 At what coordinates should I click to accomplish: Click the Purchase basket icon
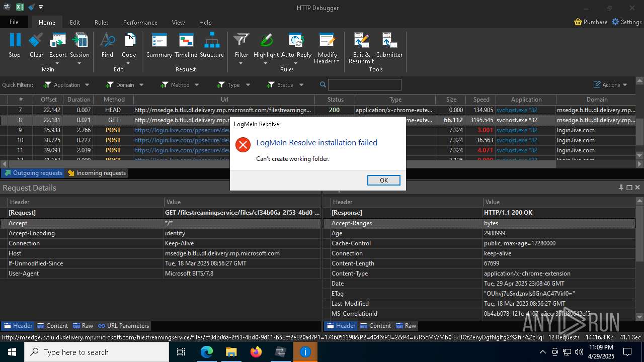click(x=578, y=22)
